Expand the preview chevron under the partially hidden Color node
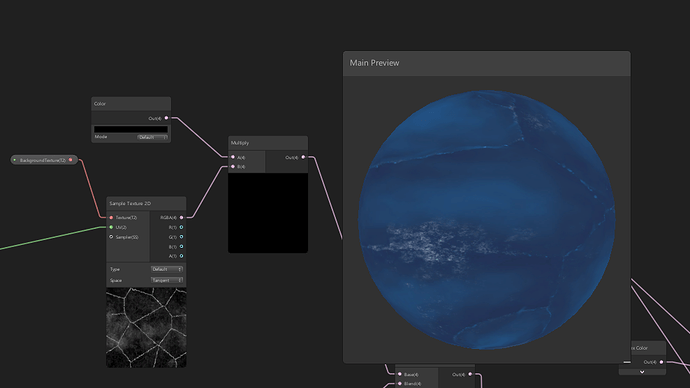 pos(642,372)
